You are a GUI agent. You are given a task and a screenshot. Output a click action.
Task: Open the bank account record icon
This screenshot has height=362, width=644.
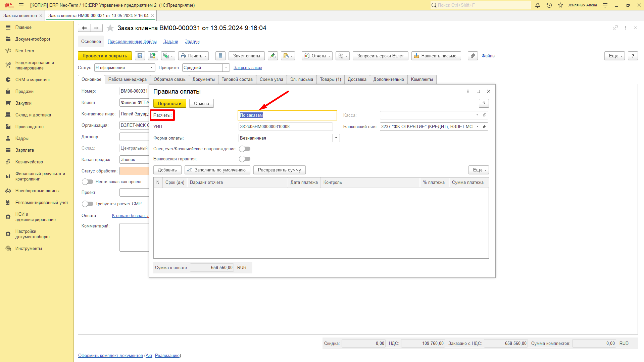pyautogui.click(x=485, y=126)
